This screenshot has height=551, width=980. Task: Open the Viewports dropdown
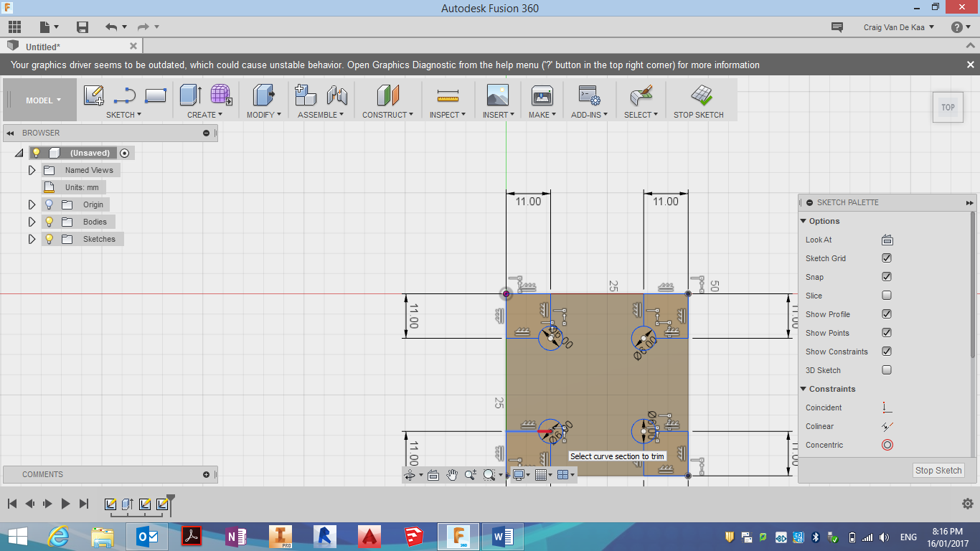pyautogui.click(x=566, y=475)
